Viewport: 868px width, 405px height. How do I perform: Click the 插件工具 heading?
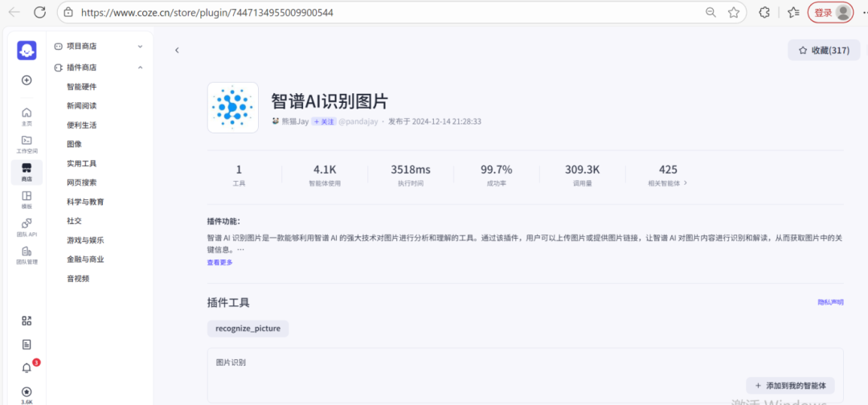click(x=228, y=303)
